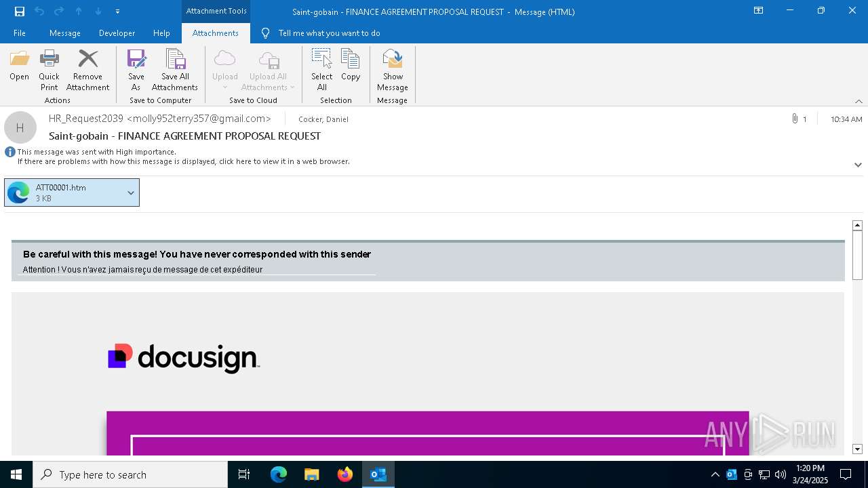
Task: Open the Windows Start menu
Action: pos(16,474)
